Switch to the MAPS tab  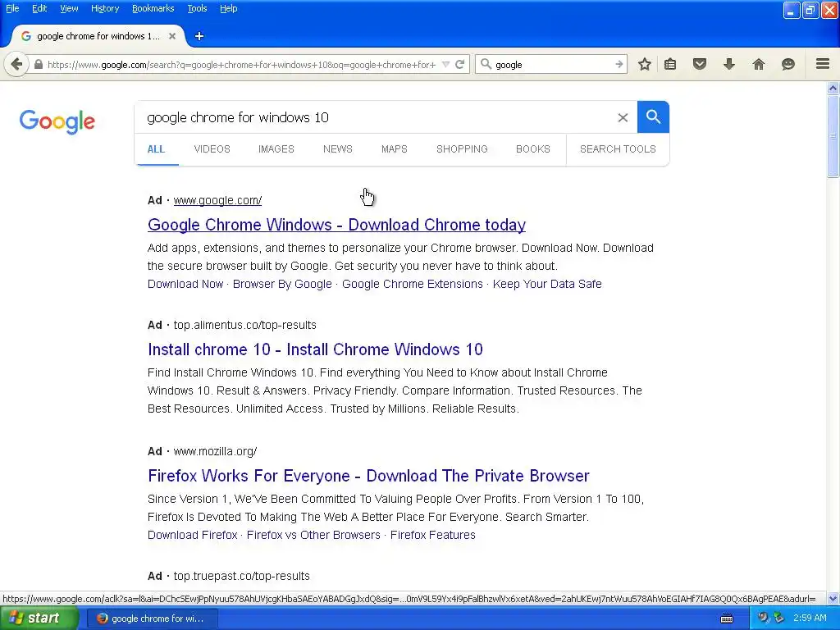(x=395, y=149)
